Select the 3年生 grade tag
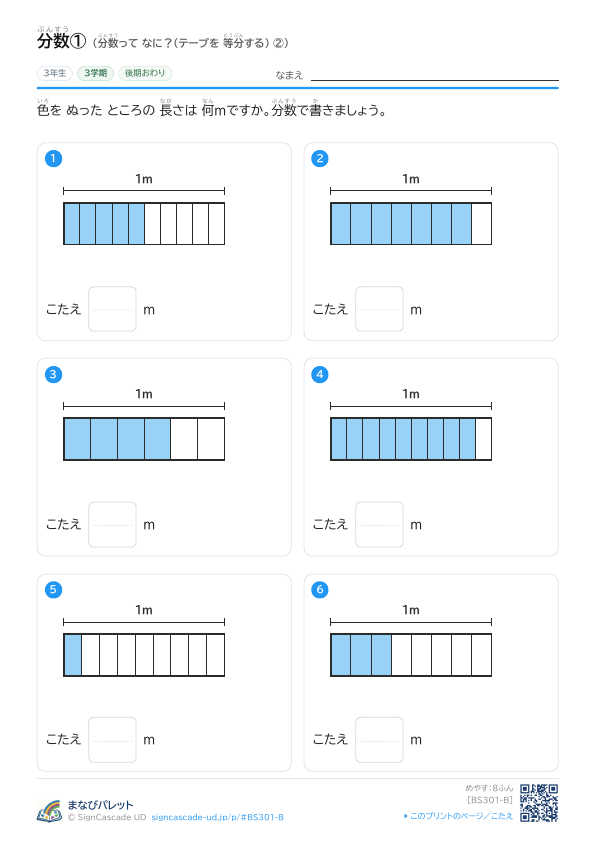Image resolution: width=596 pixels, height=843 pixels. point(55,73)
